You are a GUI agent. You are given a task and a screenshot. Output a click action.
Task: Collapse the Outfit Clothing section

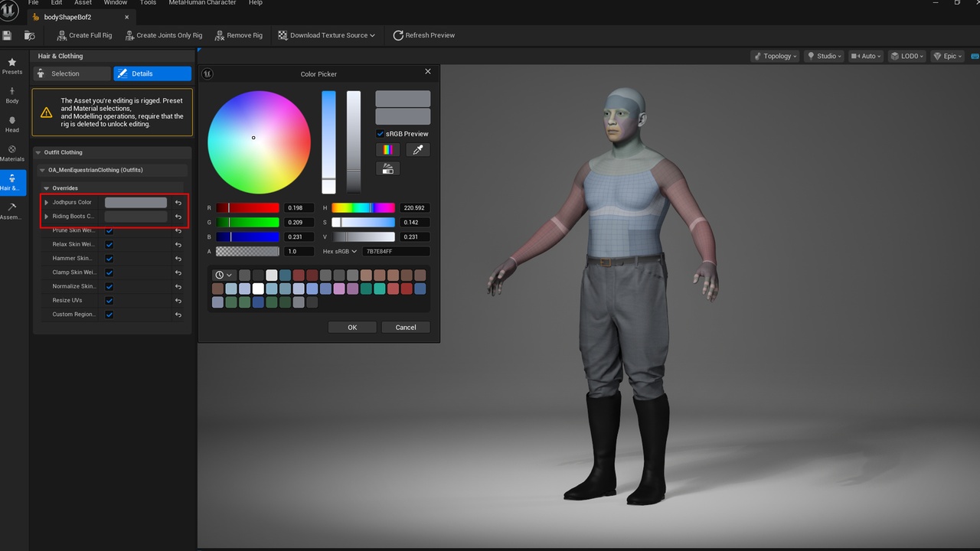point(38,152)
